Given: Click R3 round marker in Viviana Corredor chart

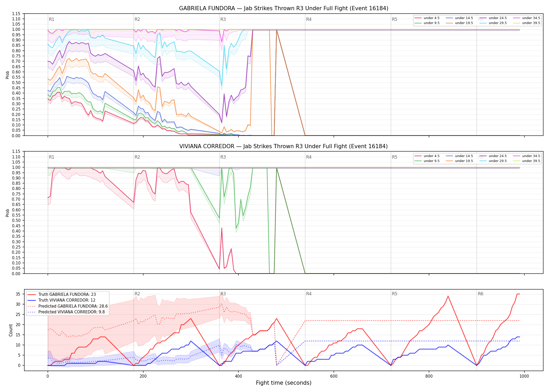Looking at the screenshot, I should 223,157.
